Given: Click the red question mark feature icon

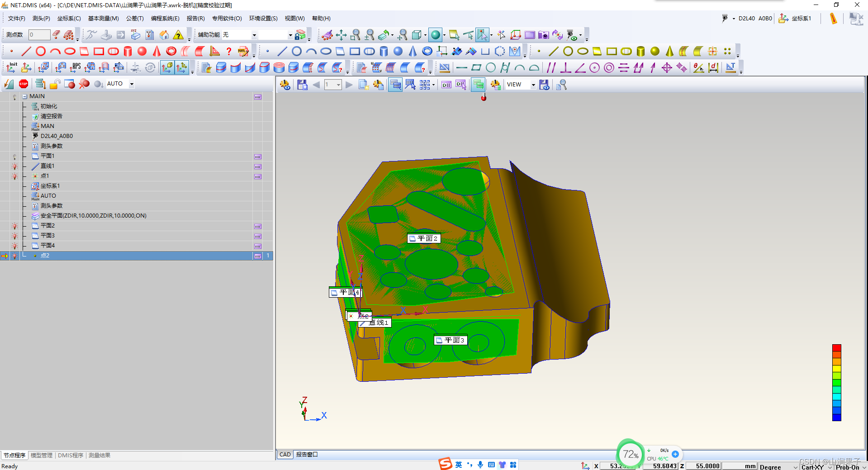Looking at the screenshot, I should [x=229, y=51].
